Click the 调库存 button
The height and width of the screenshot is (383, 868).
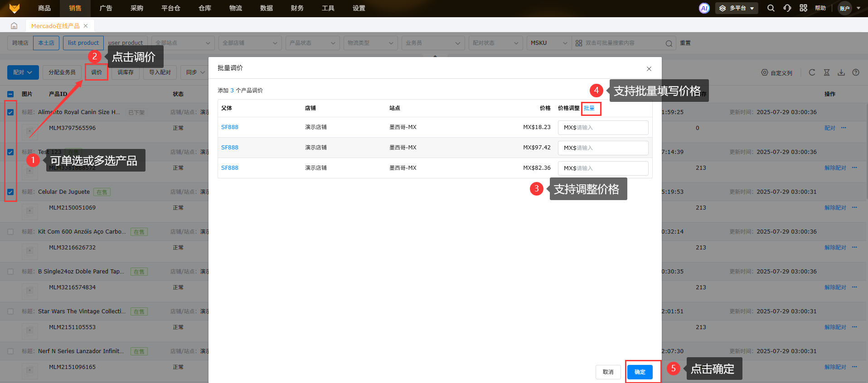tap(126, 72)
